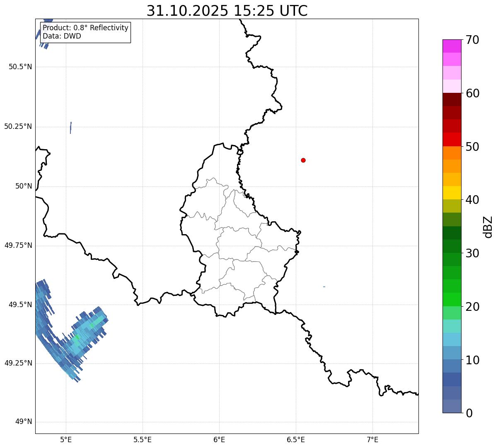Click the 6°E longitude label
Screen dimensions: 498x448
point(219,440)
